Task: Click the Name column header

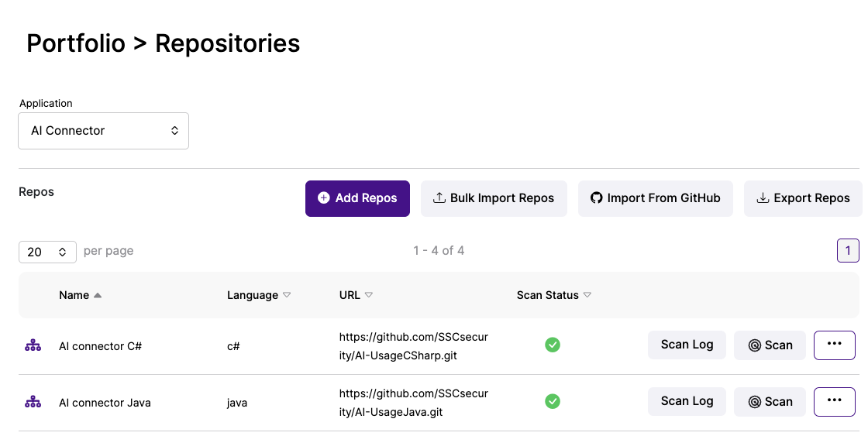Action: point(74,295)
